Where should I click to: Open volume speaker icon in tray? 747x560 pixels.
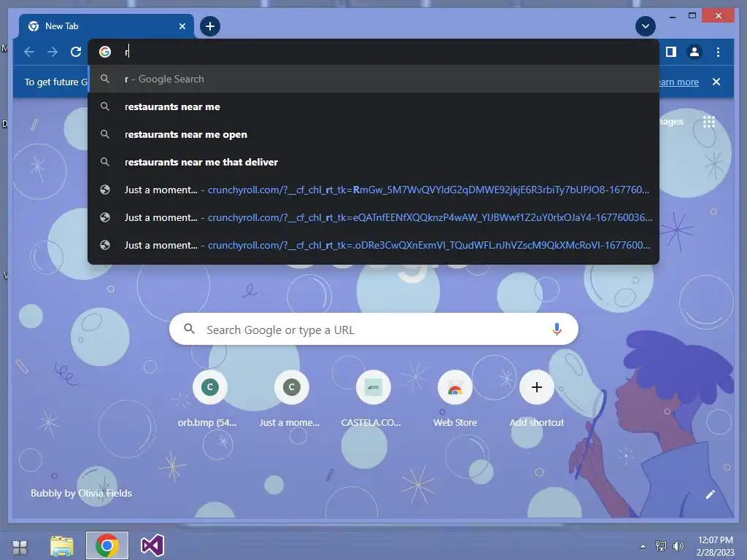coord(678,545)
